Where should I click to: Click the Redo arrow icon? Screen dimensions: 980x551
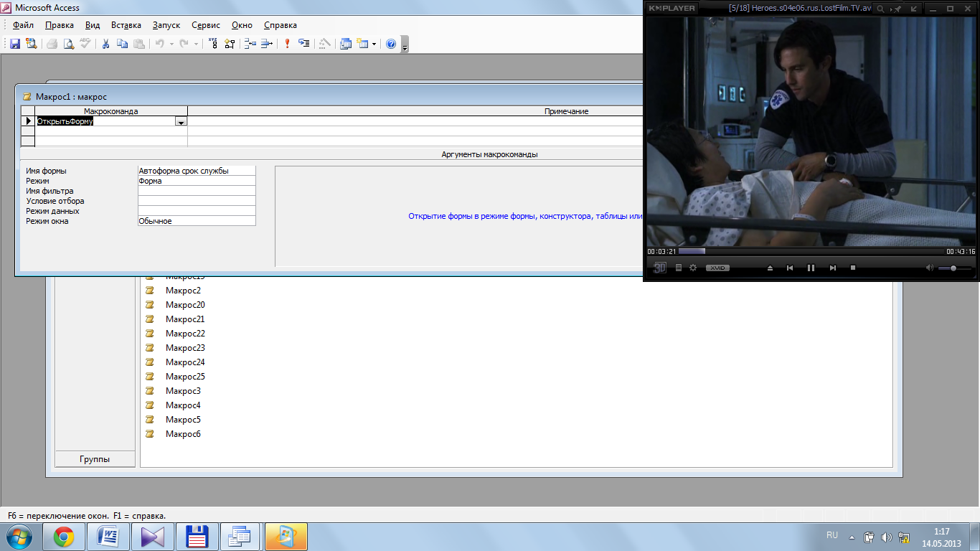(x=184, y=44)
